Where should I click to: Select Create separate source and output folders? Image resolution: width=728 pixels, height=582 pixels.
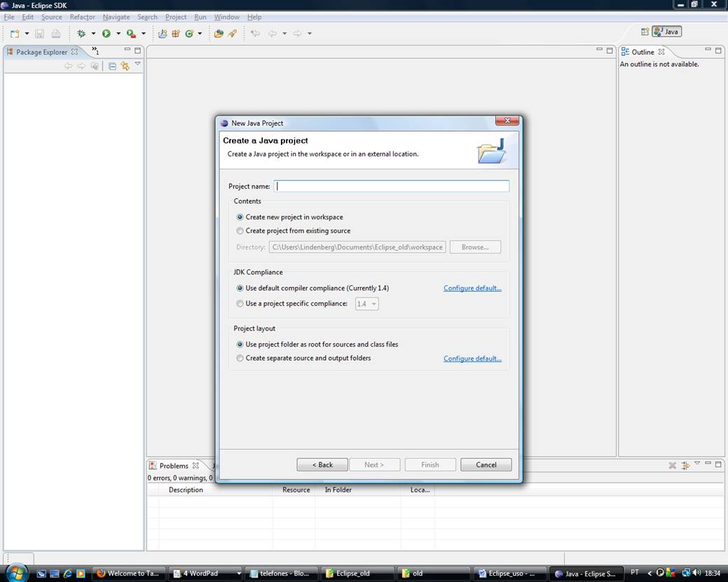click(x=303, y=359)
